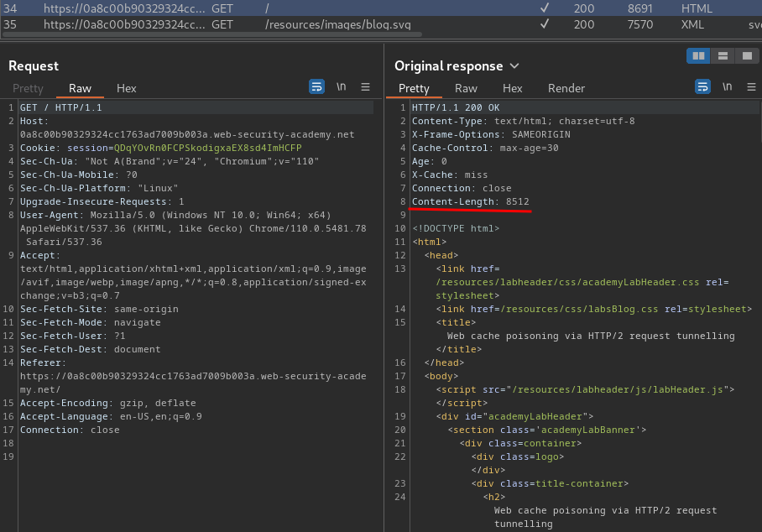The width and height of the screenshot is (762, 532).
Task: Toggle word wrap icon in response panel
Action: point(702,87)
